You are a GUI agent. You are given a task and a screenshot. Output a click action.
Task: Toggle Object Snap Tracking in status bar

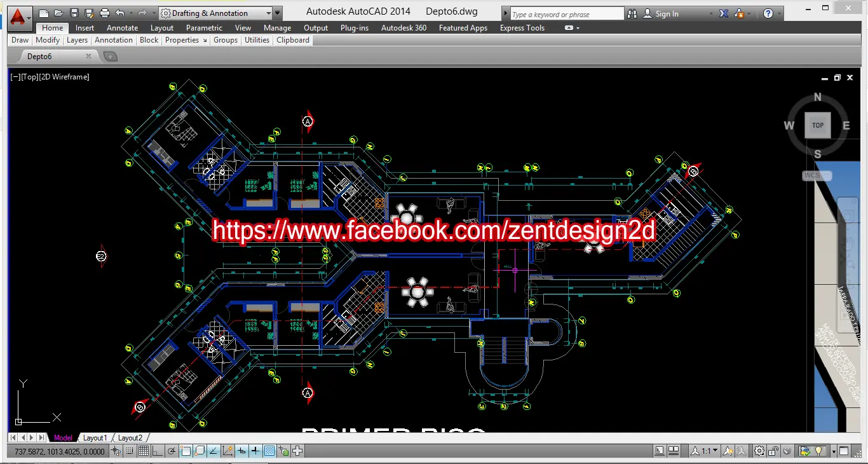tap(214, 451)
